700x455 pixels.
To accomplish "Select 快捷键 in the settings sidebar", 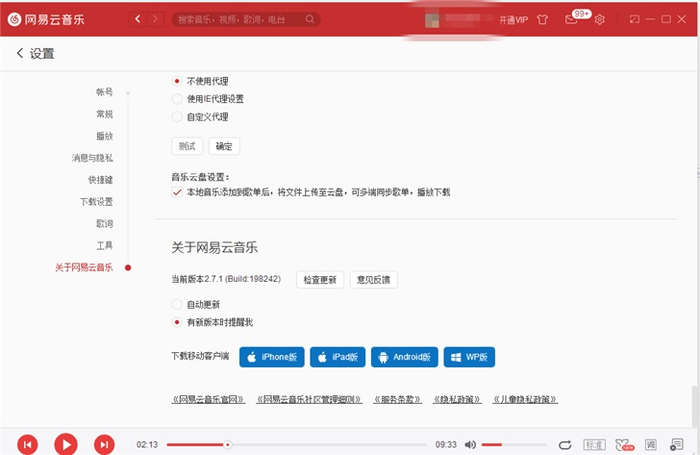I will [100, 179].
